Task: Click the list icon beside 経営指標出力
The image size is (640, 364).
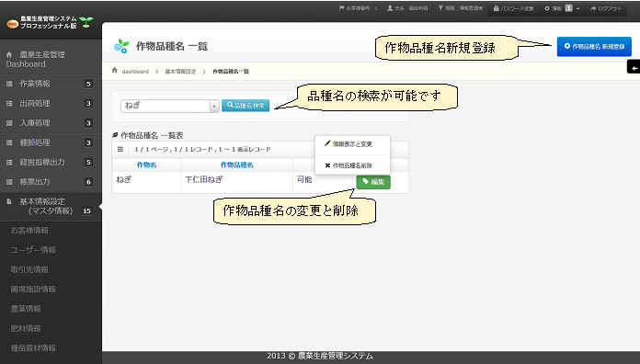Action: (x=9, y=162)
